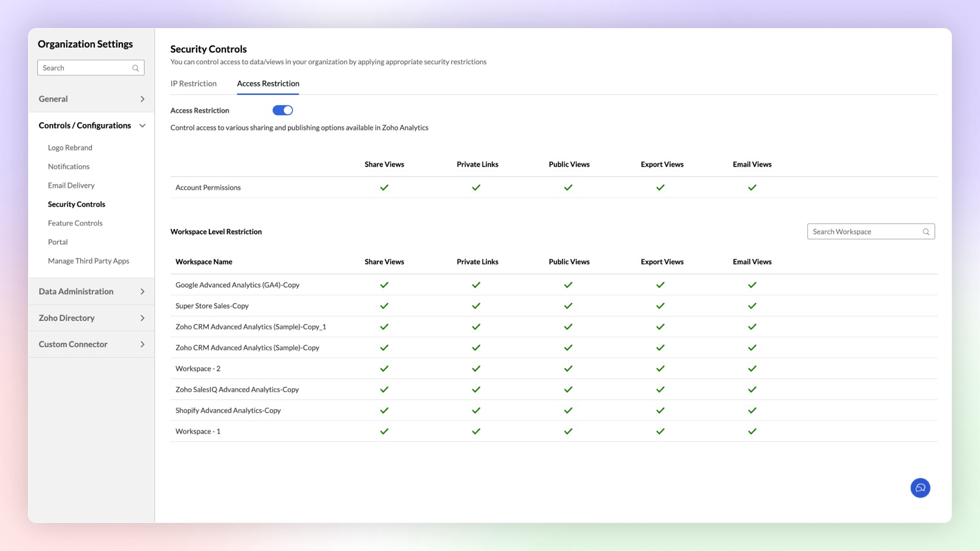The height and width of the screenshot is (551, 980).
Task: Toggle Account Permissions Share Views checkmark
Action: tap(384, 187)
